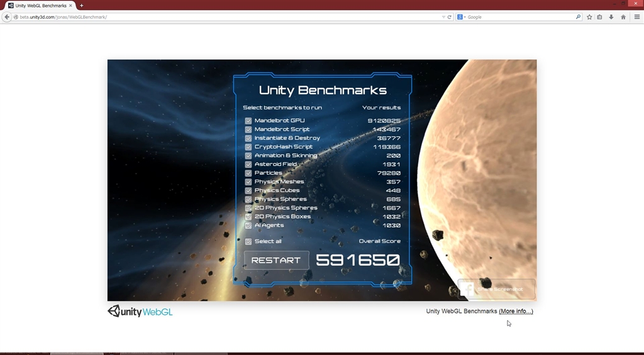Toggle the Select all checkbox
644x355 pixels.
click(x=248, y=241)
